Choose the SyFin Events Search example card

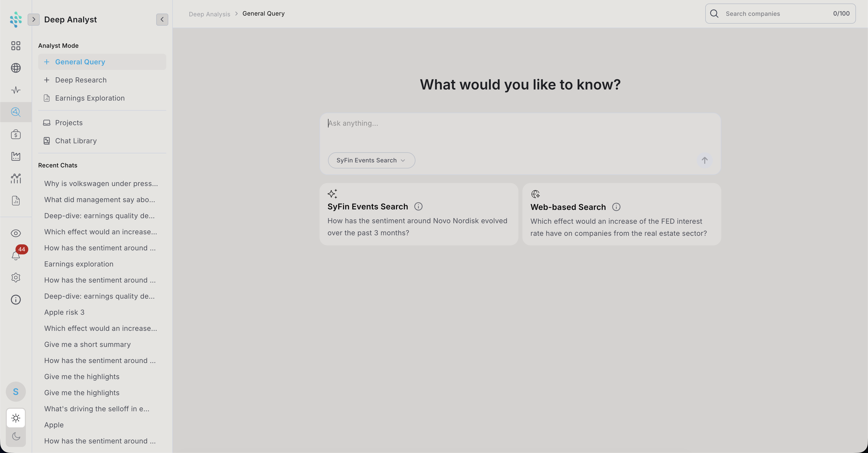point(418,214)
